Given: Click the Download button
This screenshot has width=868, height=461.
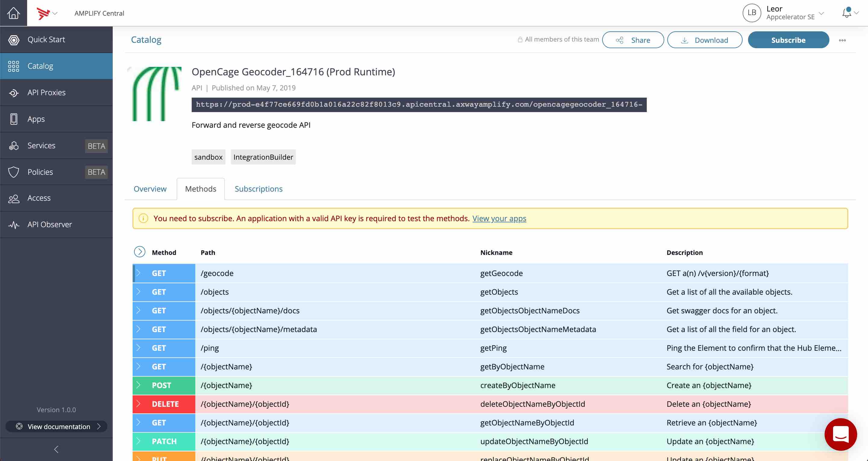Looking at the screenshot, I should click(705, 40).
